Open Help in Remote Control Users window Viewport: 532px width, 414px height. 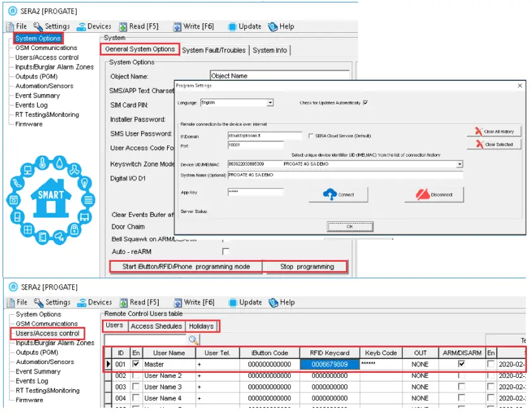click(281, 302)
